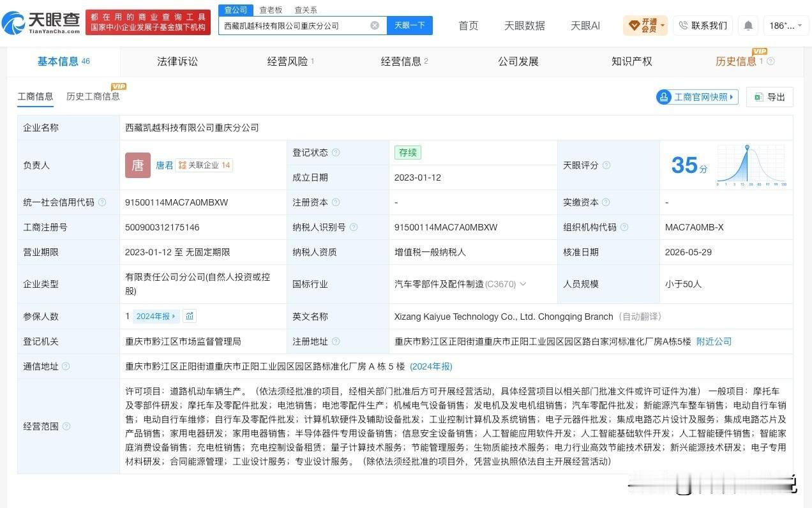Screen dimensions: 812x508
Task: Select the 历史工商信息 sub-tab
Action: tap(93, 96)
